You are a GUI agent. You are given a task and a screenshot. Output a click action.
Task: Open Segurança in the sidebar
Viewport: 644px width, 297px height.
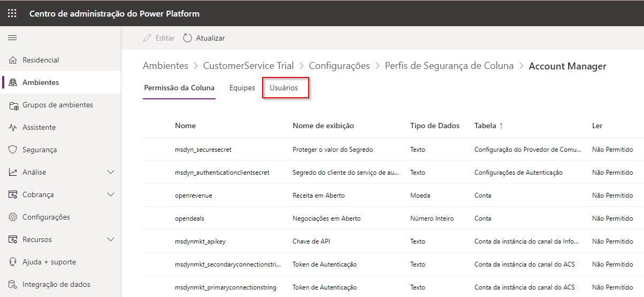click(60, 150)
